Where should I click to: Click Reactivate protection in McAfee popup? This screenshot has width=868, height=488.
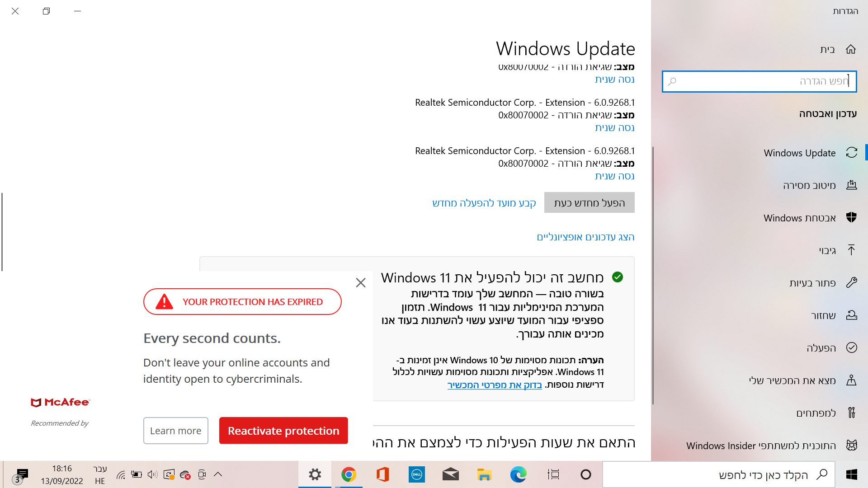283,431
